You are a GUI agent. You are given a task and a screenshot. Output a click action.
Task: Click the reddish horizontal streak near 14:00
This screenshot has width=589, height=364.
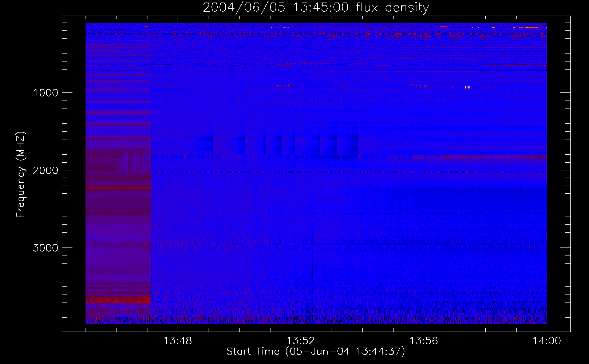point(479,157)
